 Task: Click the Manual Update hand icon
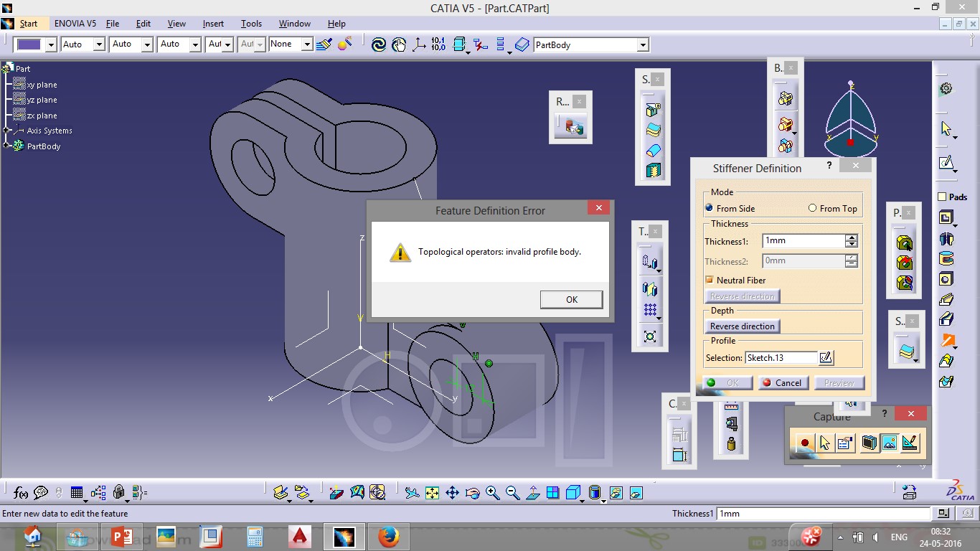[399, 44]
